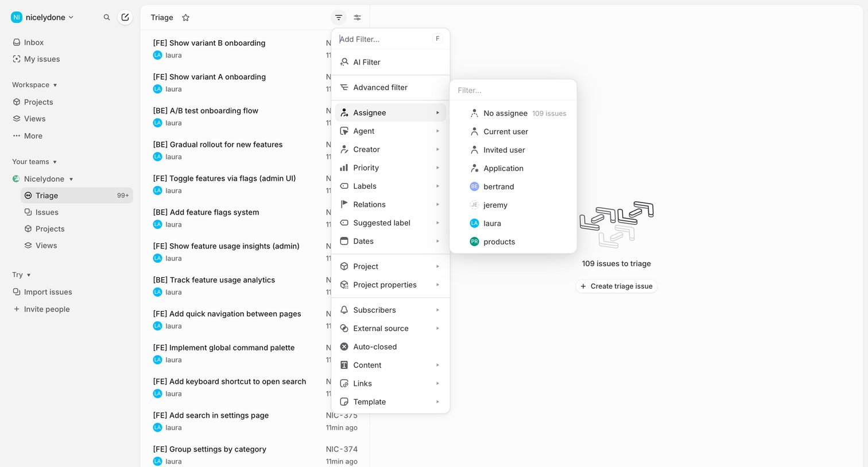
Task: Click the Content text icon
Action: click(344, 365)
